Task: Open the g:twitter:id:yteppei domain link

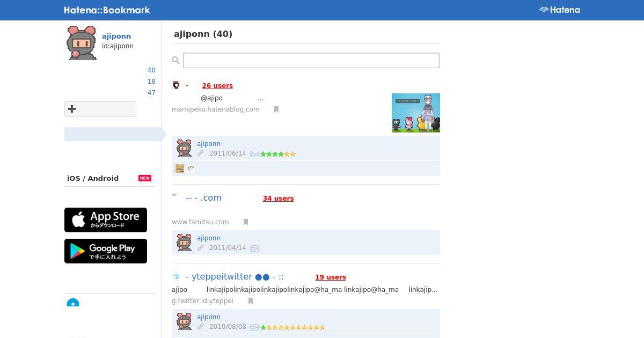Action: tap(202, 302)
